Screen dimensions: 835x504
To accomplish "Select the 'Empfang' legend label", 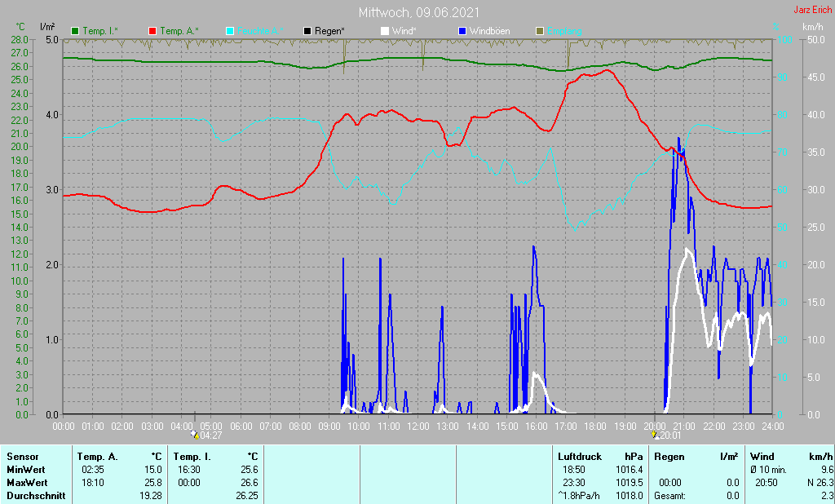I will (x=564, y=31).
